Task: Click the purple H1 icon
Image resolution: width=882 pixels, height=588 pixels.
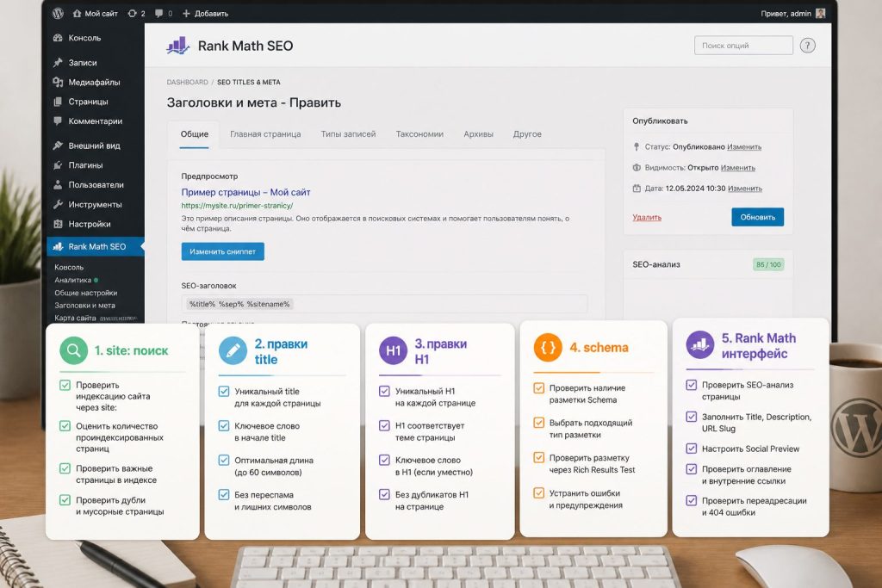Action: tap(393, 350)
